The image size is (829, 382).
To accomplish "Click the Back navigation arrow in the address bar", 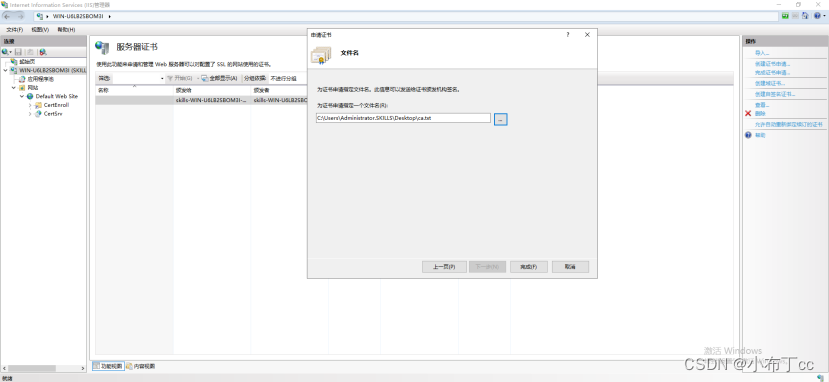I will pyautogui.click(x=7, y=16).
